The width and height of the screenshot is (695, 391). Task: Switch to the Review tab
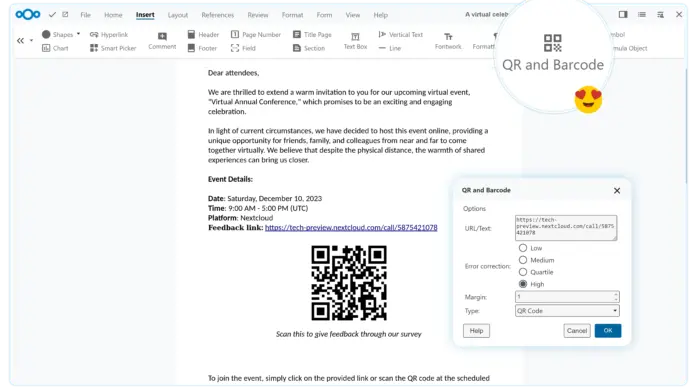258,15
